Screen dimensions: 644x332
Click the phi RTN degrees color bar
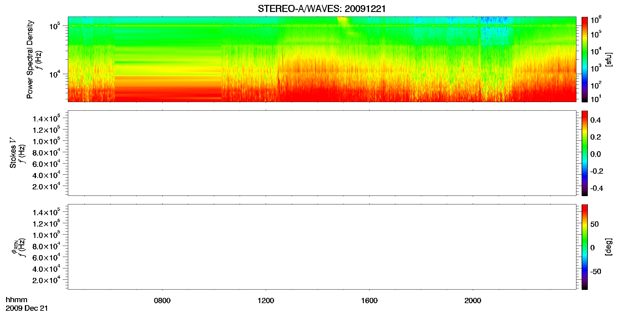point(585,247)
